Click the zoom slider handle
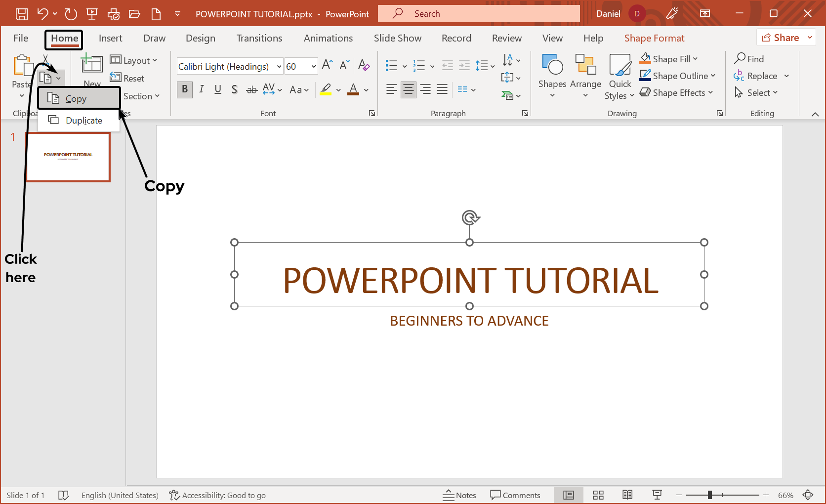826x504 pixels. (709, 495)
